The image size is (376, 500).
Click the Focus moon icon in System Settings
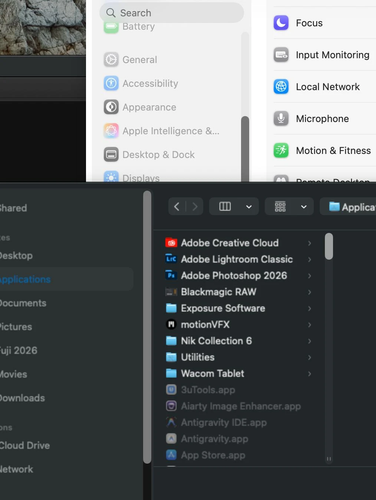pos(281,23)
